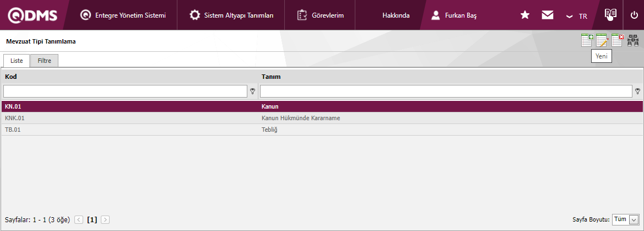644x231 pixels.
Task: Click the power logout icon
Action: click(x=634, y=15)
